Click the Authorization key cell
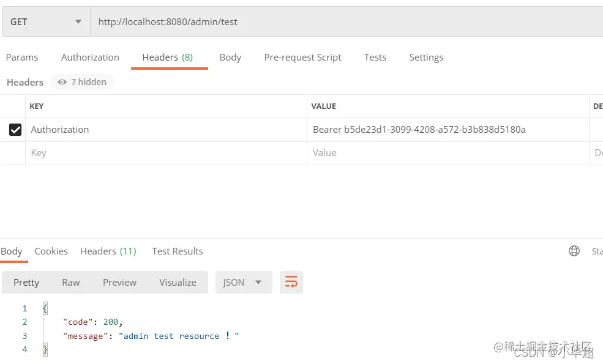The height and width of the screenshot is (364, 603). pos(166,130)
